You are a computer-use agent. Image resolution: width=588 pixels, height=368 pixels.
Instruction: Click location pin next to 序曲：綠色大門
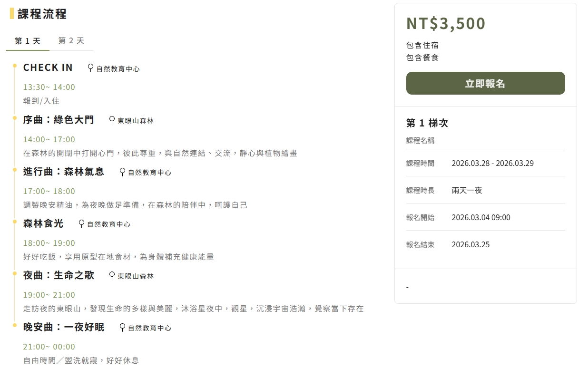[x=112, y=120]
